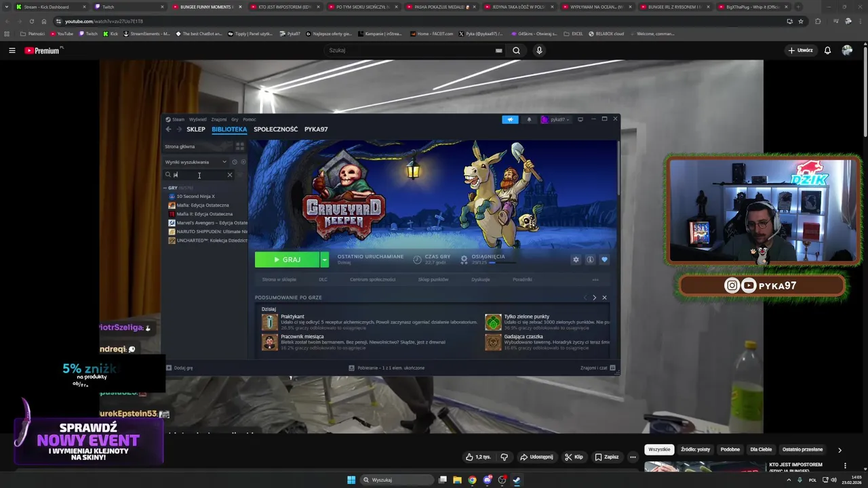This screenshot has width=868, height=488.
Task: Select UNCHARTED Kolekcja Dziedzictwa game
Action: pyautogui.click(x=208, y=240)
